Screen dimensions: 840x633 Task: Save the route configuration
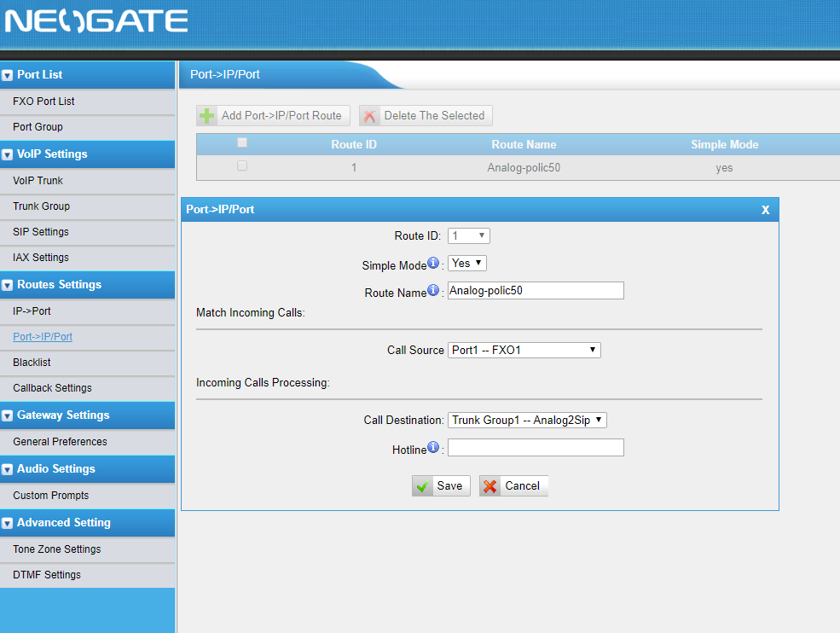441,485
